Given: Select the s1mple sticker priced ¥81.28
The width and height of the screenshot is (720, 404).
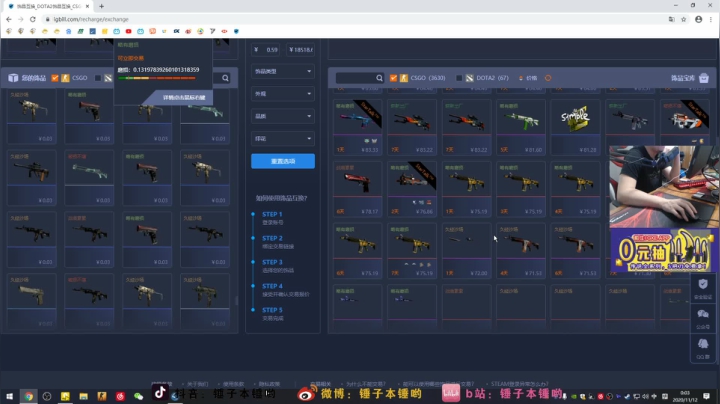Looking at the screenshot, I should point(575,127).
